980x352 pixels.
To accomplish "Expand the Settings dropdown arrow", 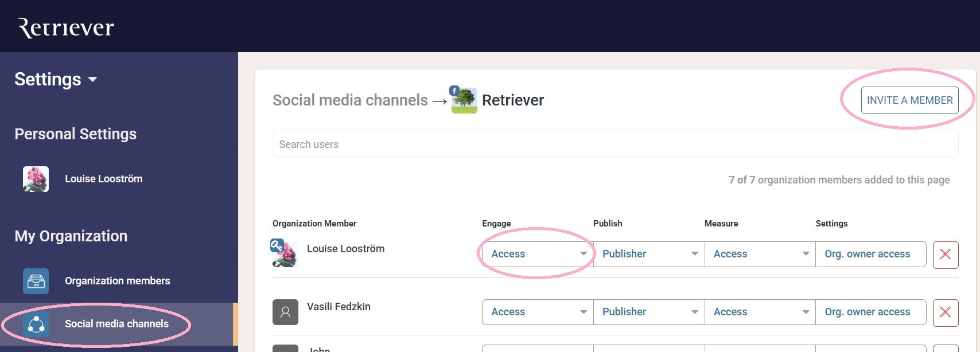I will click(x=92, y=80).
